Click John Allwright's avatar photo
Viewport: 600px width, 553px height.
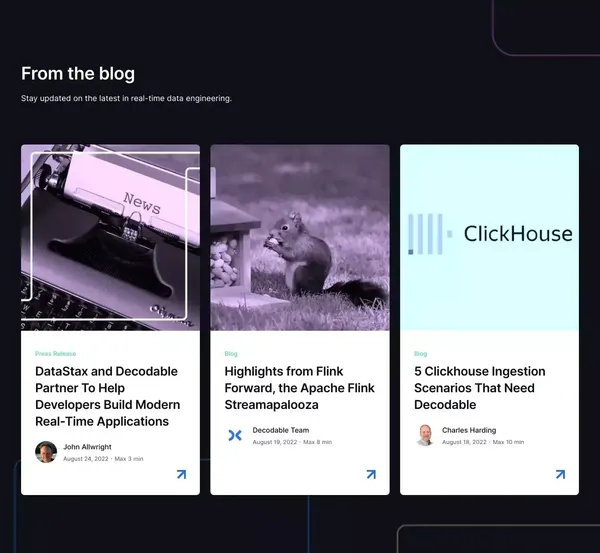[46, 452]
